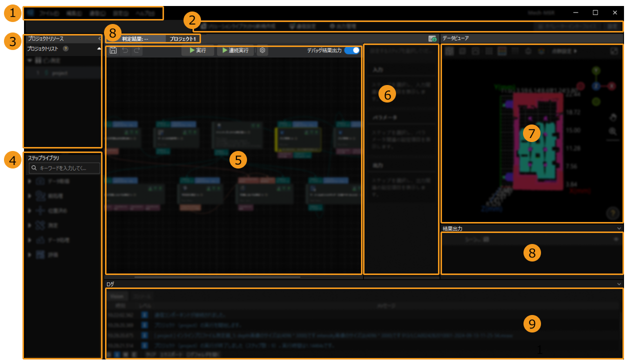Undo the last graph edit
This screenshot has height=364, width=628.
125,50
